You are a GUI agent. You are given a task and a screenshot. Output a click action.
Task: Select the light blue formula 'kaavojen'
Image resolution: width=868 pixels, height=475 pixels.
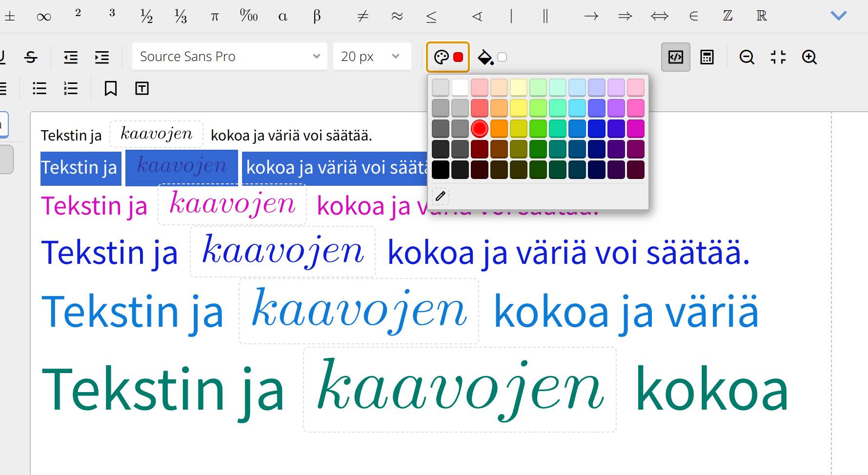[x=359, y=311]
